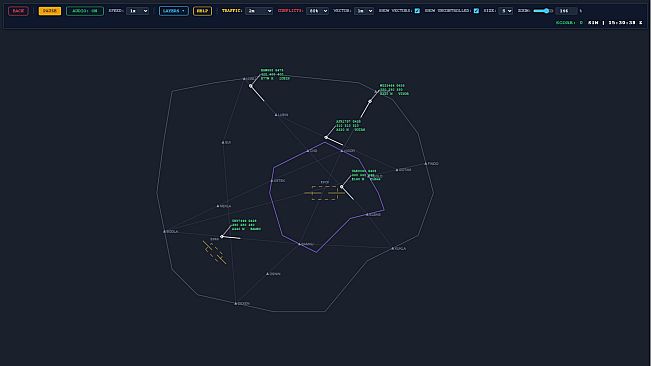Toggle the SHOW VECTORS checkbox

[417, 11]
